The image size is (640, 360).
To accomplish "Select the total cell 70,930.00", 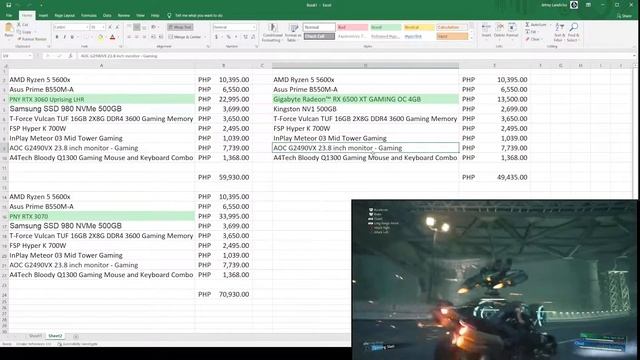I will click(224, 294).
